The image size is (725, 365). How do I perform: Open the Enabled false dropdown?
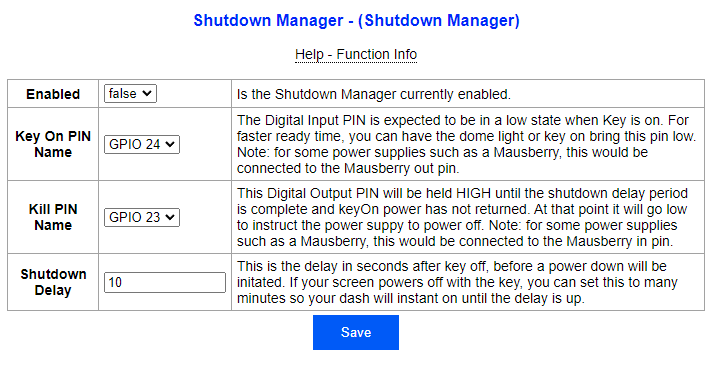[x=130, y=93]
